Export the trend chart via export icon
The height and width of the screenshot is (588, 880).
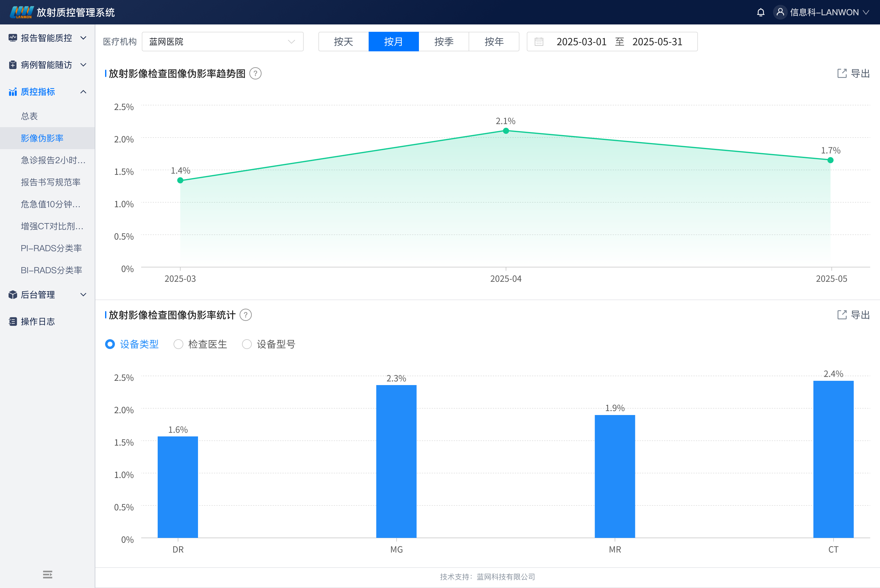point(842,73)
